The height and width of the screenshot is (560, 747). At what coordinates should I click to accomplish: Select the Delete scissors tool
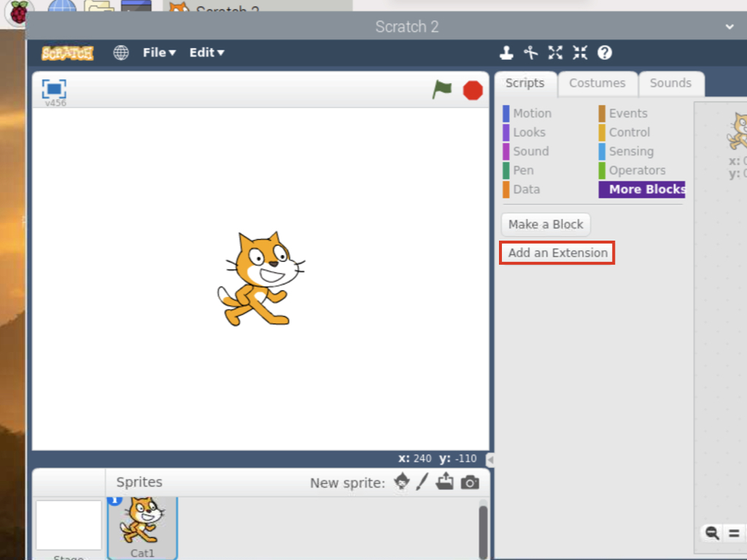(531, 52)
